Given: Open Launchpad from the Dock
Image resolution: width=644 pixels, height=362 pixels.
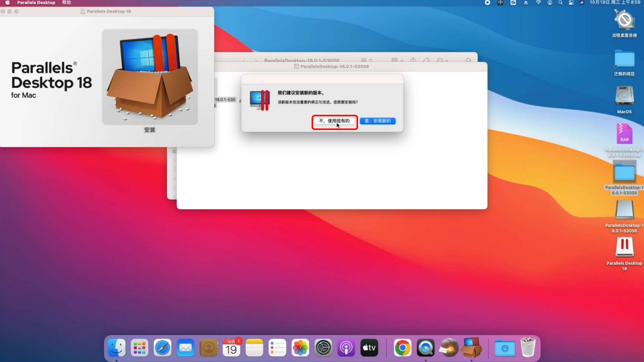Looking at the screenshot, I should (139, 348).
